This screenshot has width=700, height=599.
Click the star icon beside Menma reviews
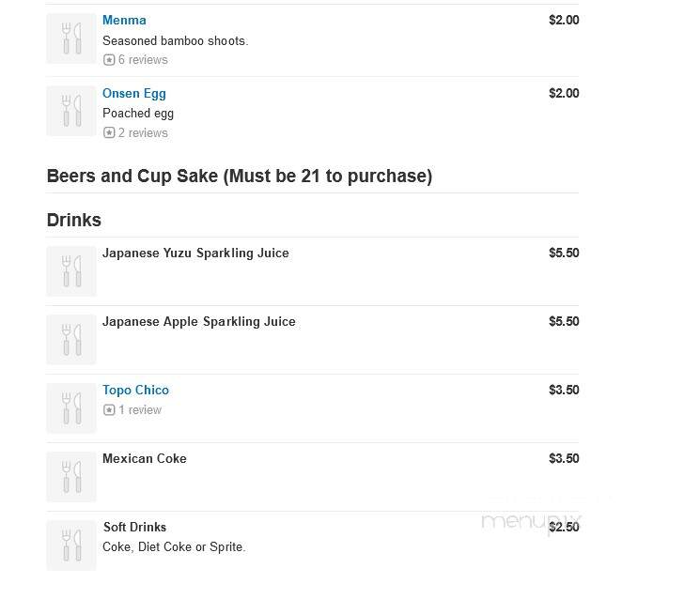point(109,60)
